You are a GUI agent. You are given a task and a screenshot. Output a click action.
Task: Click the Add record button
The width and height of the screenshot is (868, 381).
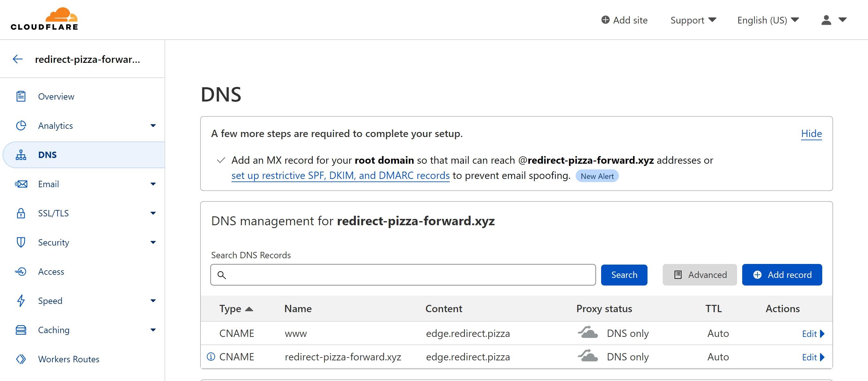click(x=782, y=275)
